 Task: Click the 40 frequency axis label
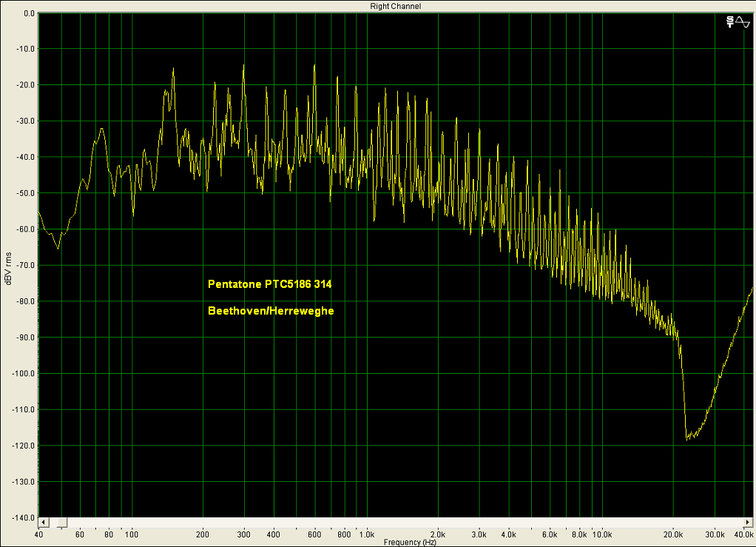click(38, 534)
